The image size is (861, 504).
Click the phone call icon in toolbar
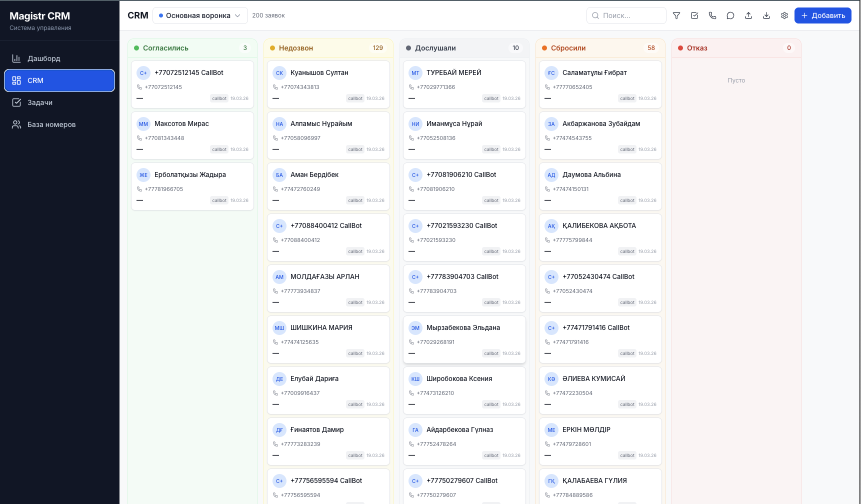tap(712, 15)
